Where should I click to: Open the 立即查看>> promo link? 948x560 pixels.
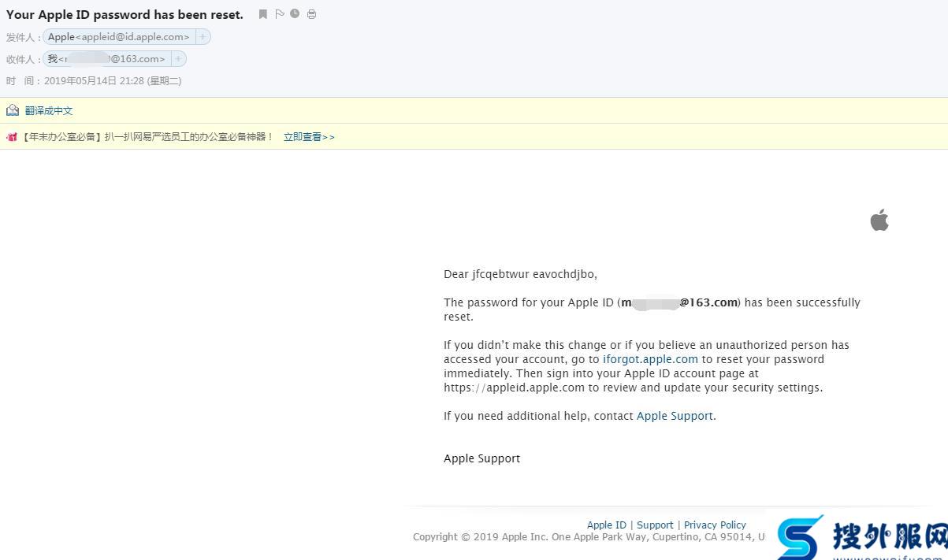pyautogui.click(x=309, y=137)
